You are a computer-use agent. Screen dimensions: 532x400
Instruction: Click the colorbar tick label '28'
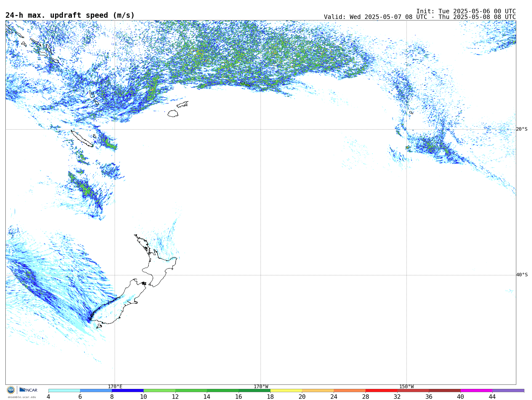click(366, 397)
